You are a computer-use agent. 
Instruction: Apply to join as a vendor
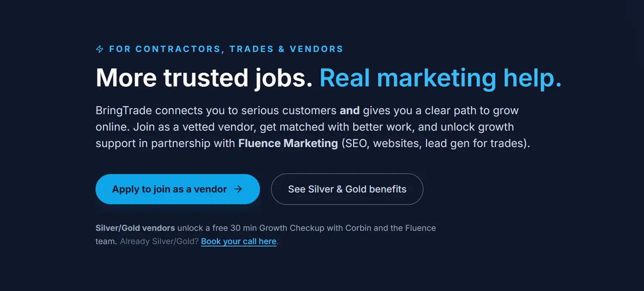pyautogui.click(x=169, y=189)
